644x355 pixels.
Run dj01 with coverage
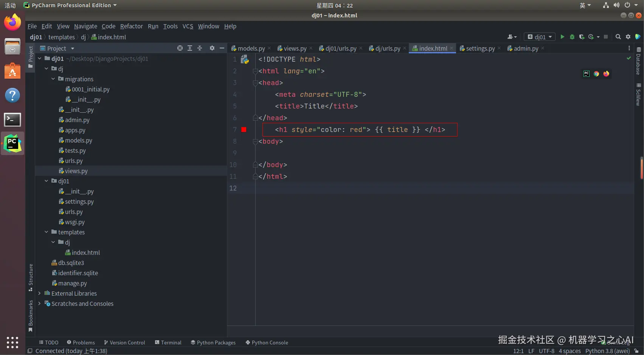point(582,37)
